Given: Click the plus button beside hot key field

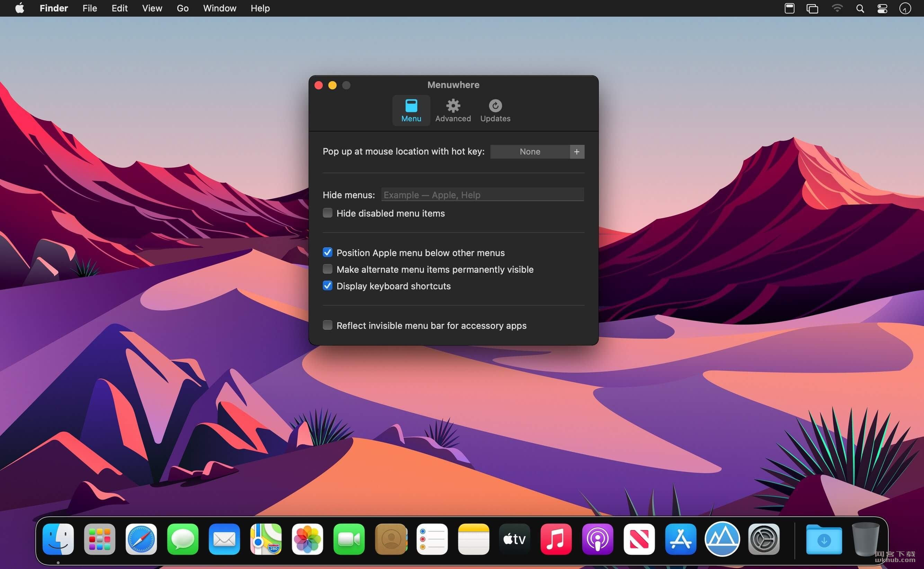Looking at the screenshot, I should point(577,152).
